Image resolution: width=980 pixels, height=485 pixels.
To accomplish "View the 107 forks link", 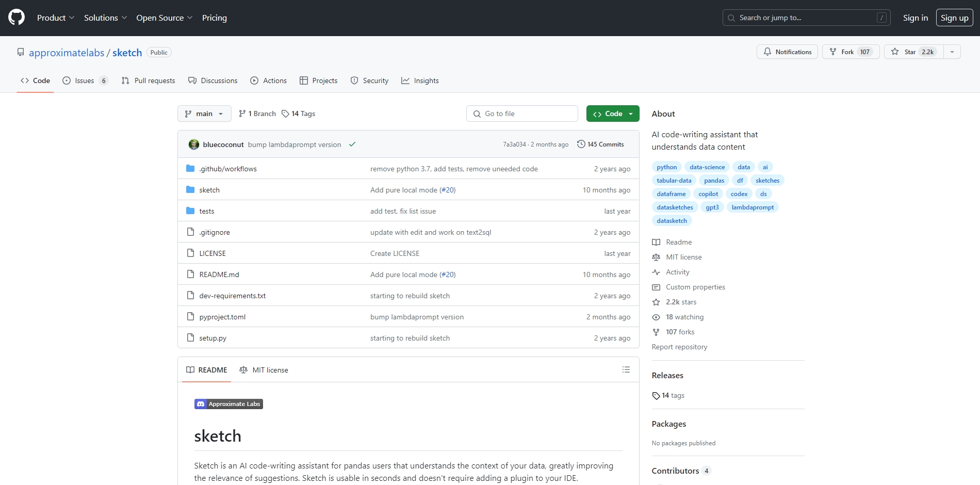I will coord(673,332).
